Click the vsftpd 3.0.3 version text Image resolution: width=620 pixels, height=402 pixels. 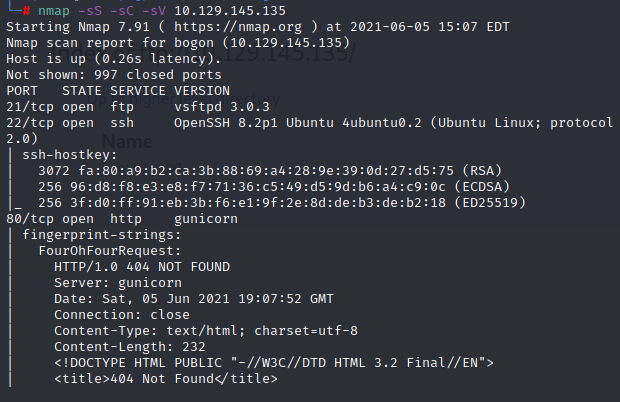pos(221,107)
